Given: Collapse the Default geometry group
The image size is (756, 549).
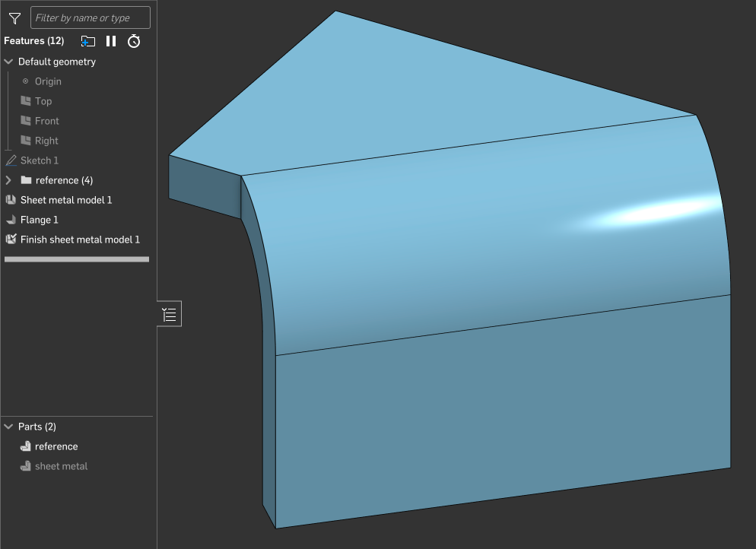Looking at the screenshot, I should [8, 62].
